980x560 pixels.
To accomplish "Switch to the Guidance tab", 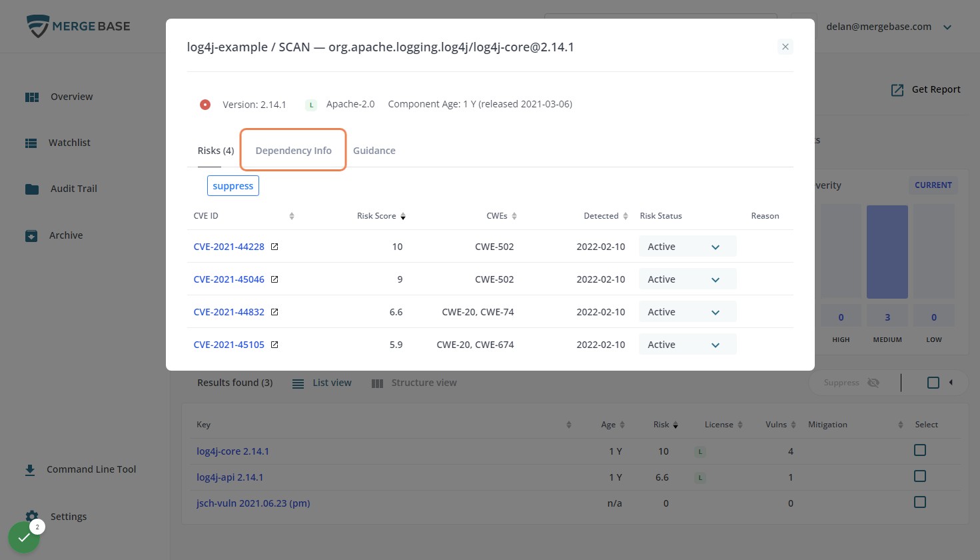I will point(374,151).
